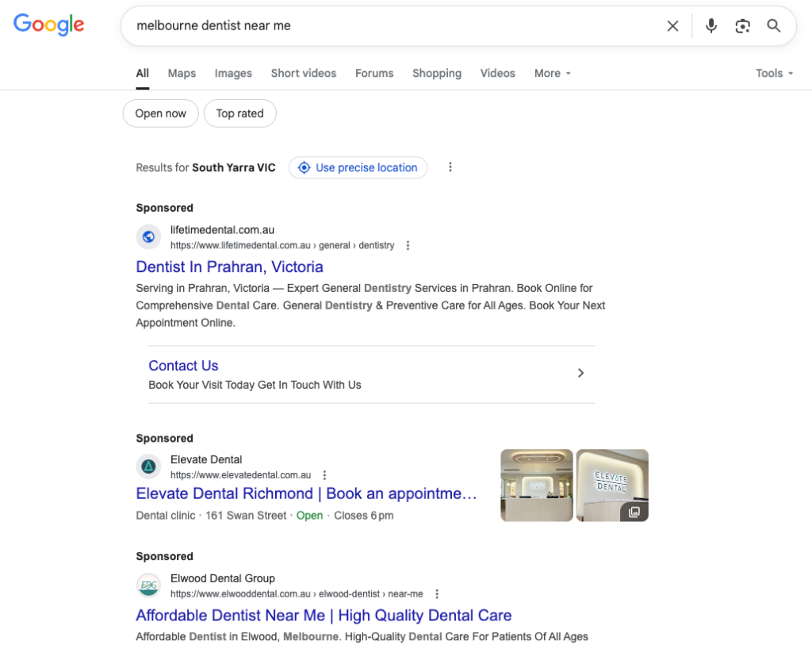The height and width of the screenshot is (664, 812).
Task: Enable Use precise location
Action: (358, 167)
